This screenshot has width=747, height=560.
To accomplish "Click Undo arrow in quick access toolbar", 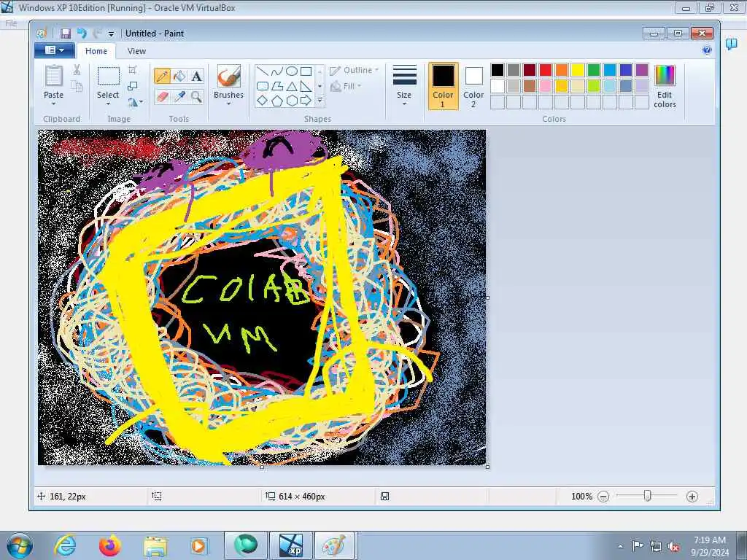I will point(82,34).
